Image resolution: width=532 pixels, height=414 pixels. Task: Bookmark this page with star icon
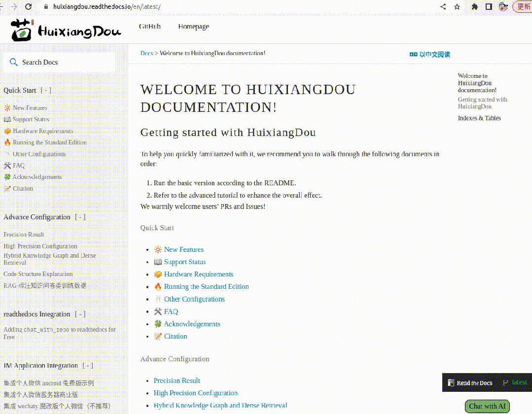[x=457, y=7]
